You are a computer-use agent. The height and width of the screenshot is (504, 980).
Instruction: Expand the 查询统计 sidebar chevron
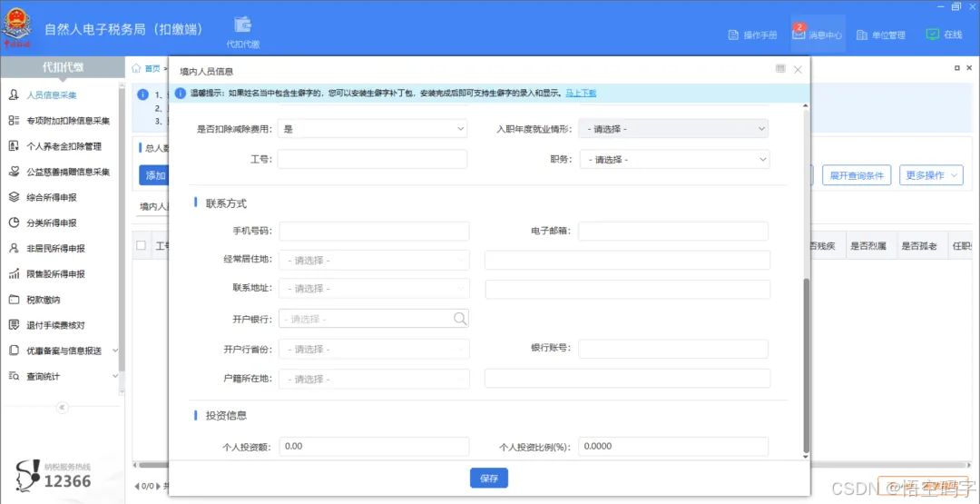click(x=115, y=377)
